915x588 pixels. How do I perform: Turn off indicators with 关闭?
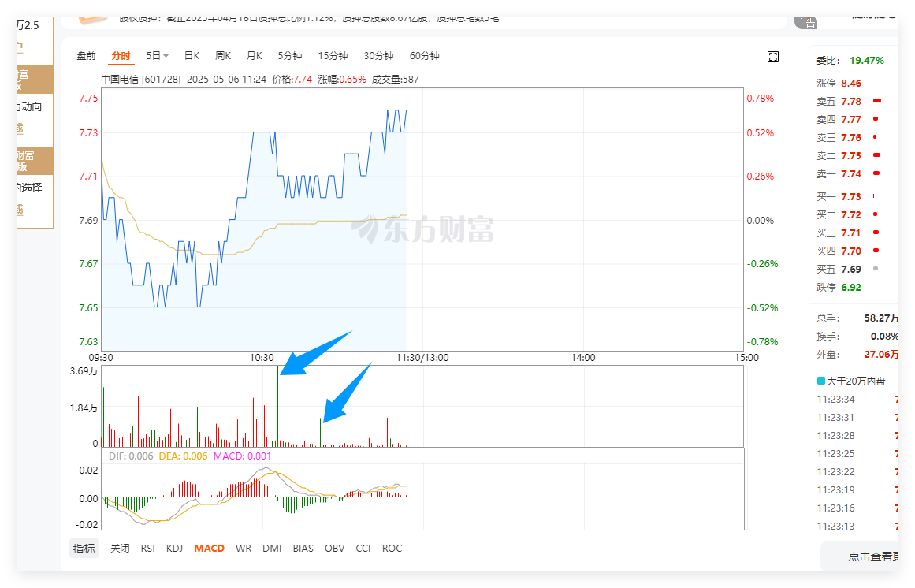coord(121,549)
